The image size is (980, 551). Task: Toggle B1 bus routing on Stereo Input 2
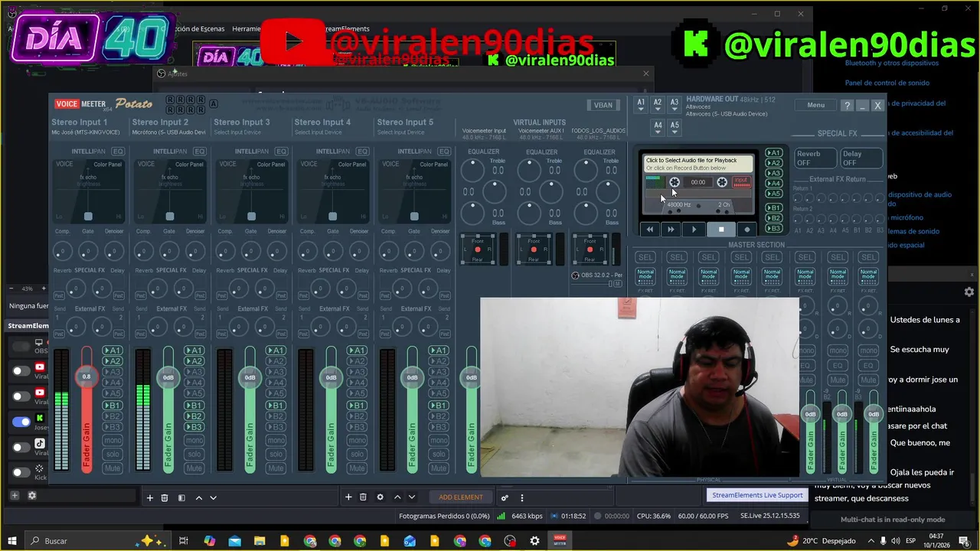click(x=194, y=406)
